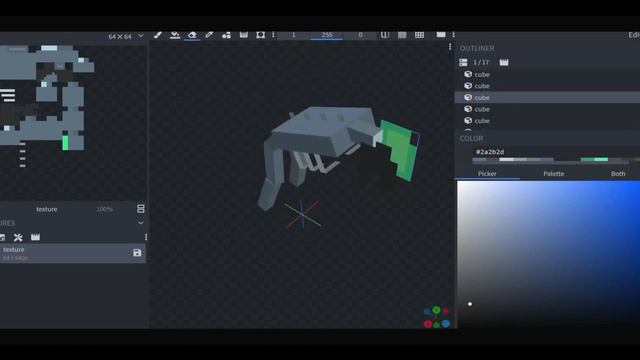This screenshot has width=640, height=360.
Task: Select the Copy Brush tool icon
Action: [226, 35]
